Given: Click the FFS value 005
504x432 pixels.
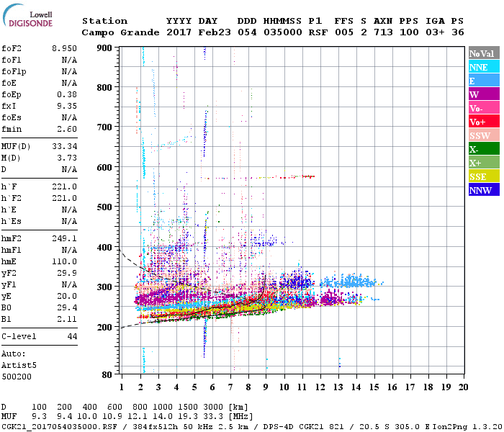Looking at the screenshot, I should pos(344,32).
